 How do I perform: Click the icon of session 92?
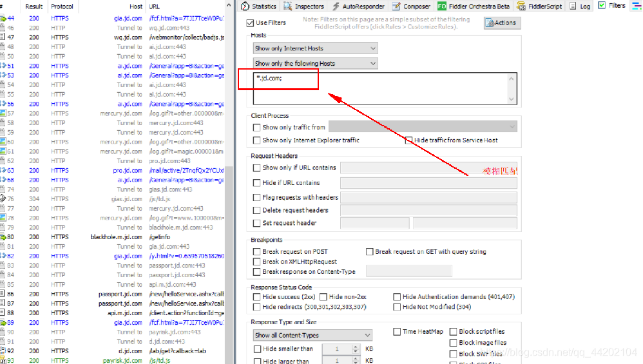(x=3, y=351)
